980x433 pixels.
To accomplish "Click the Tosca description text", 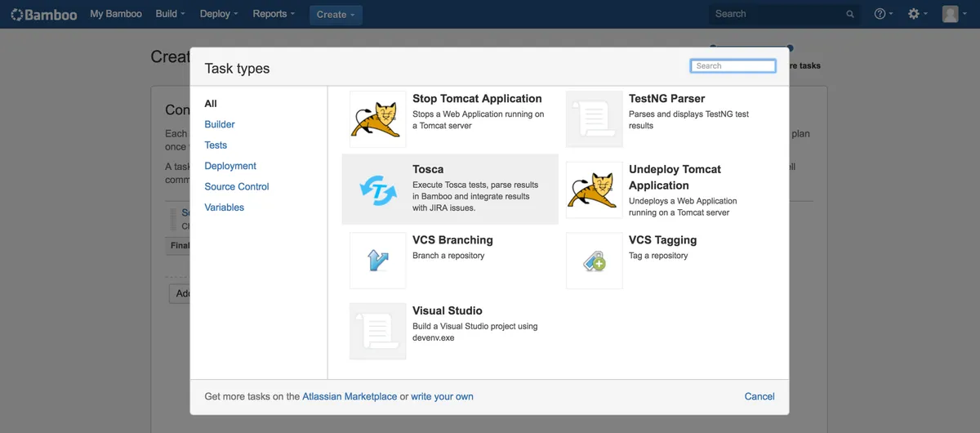I will [x=474, y=196].
